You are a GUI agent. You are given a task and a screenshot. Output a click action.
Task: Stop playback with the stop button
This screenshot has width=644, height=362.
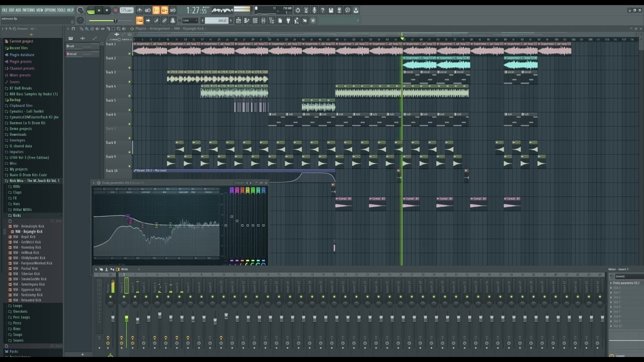[x=107, y=10]
